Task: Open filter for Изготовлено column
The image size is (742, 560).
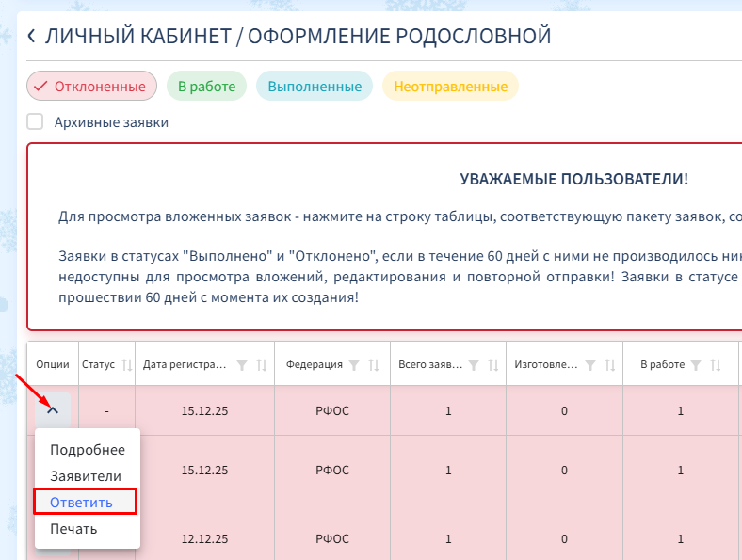Action: click(590, 365)
